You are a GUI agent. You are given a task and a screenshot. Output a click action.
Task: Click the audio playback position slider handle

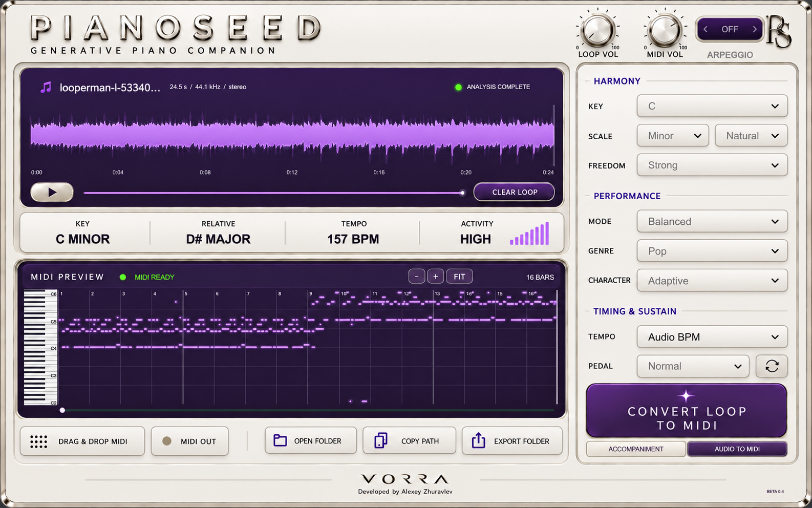tap(462, 193)
